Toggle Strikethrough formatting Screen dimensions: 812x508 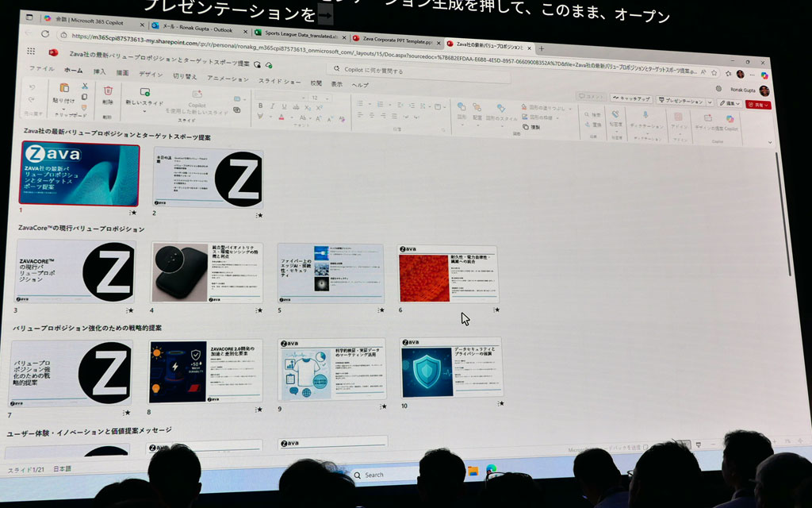click(x=296, y=107)
